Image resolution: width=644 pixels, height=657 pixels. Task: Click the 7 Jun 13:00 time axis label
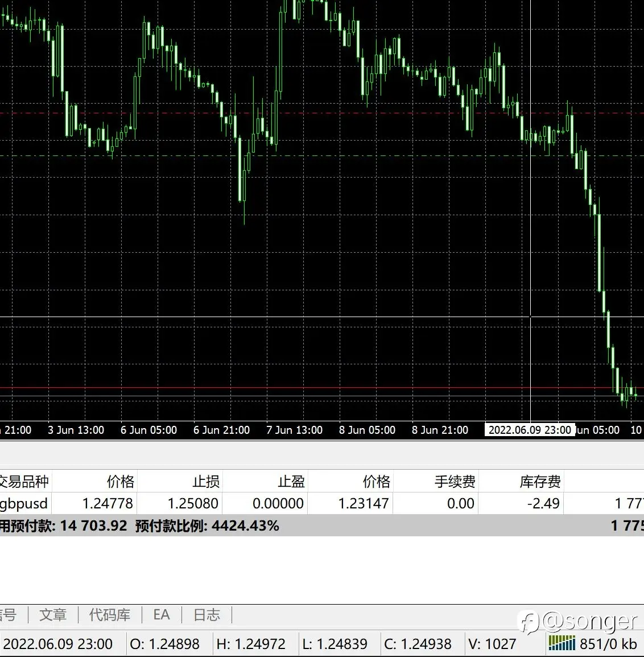[294, 430]
